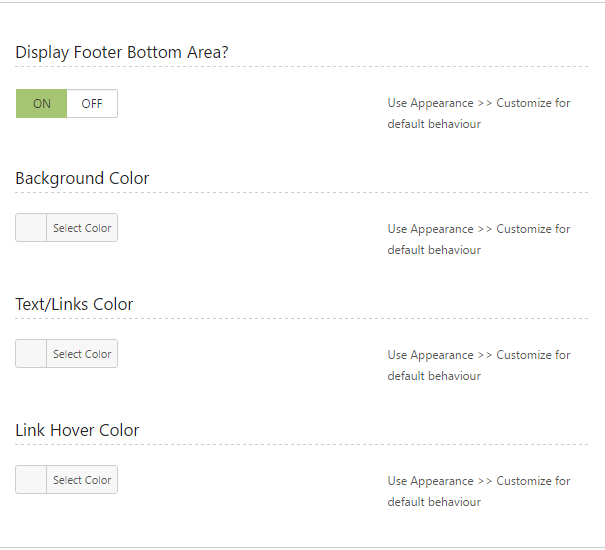605x550 pixels.
Task: Click the Text/Links Color heading
Action: coord(74,304)
